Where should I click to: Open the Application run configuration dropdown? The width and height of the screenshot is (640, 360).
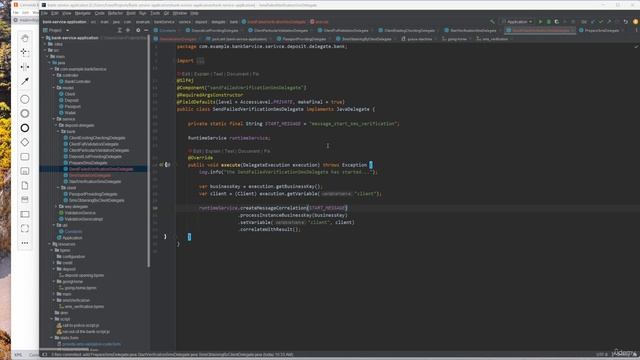pyautogui.click(x=517, y=22)
